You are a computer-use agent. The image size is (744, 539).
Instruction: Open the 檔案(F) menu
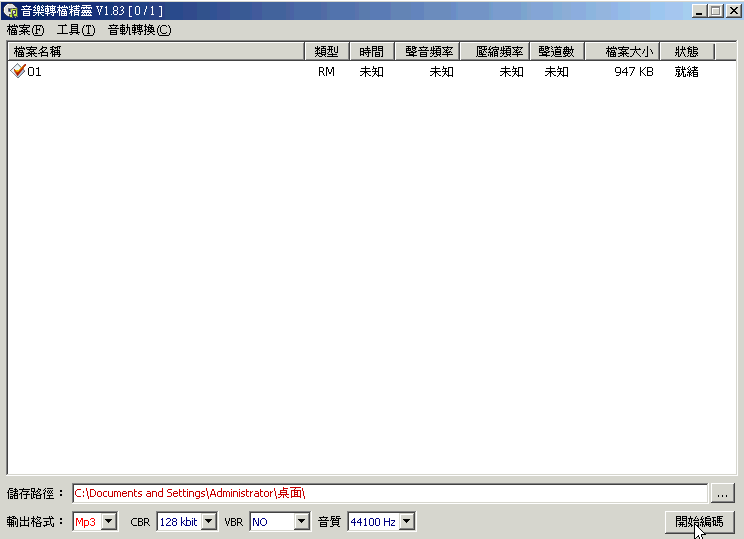point(26,30)
